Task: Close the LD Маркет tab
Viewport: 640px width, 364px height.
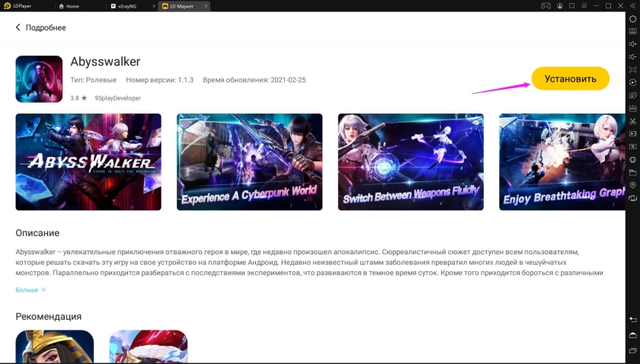Action: point(207,5)
